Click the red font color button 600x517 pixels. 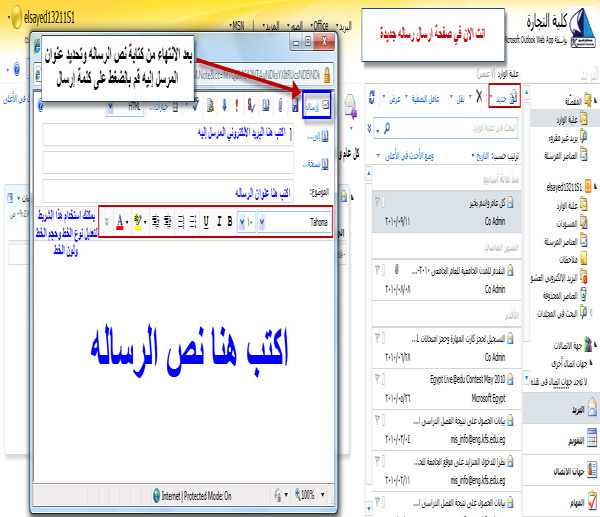pyautogui.click(x=121, y=219)
